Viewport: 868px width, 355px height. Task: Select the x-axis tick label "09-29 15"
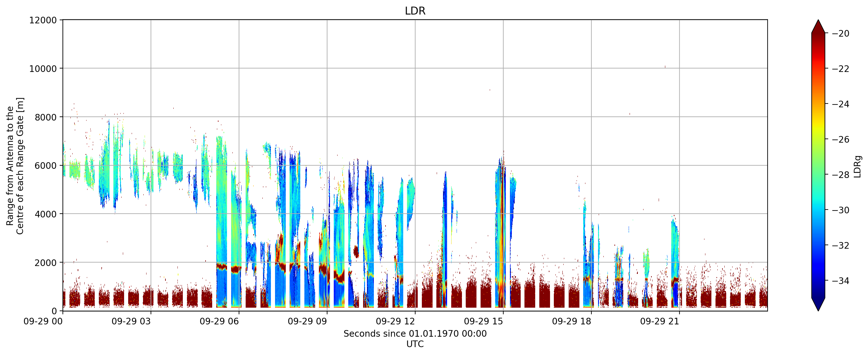(x=483, y=321)
